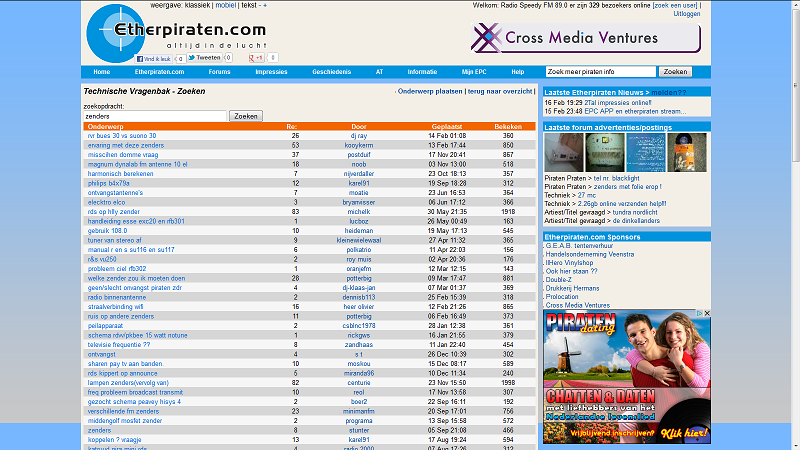Open sponsor 'Double-Z'
Image resolution: width=800 pixels, height=450 pixels.
coord(559,280)
